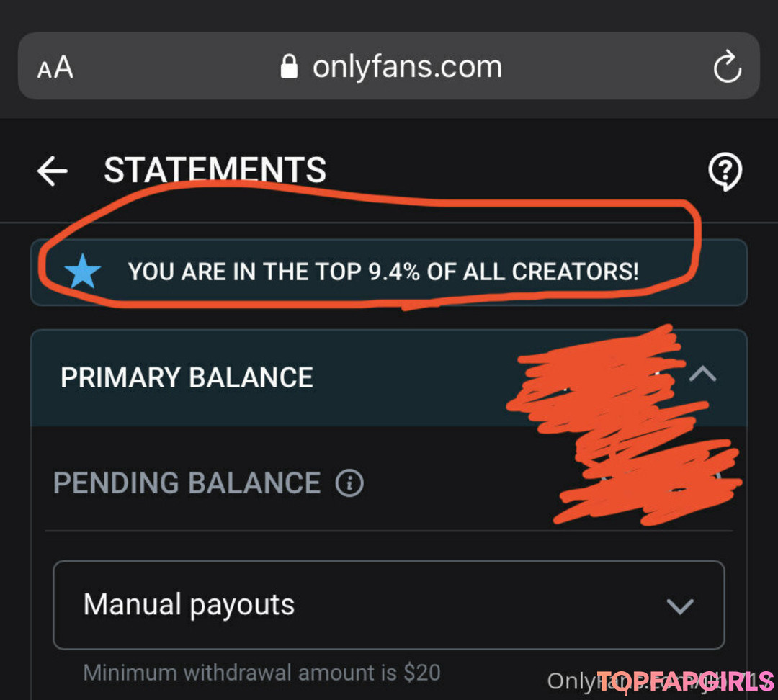Click the Minimum withdrawal amount note

tap(261, 673)
